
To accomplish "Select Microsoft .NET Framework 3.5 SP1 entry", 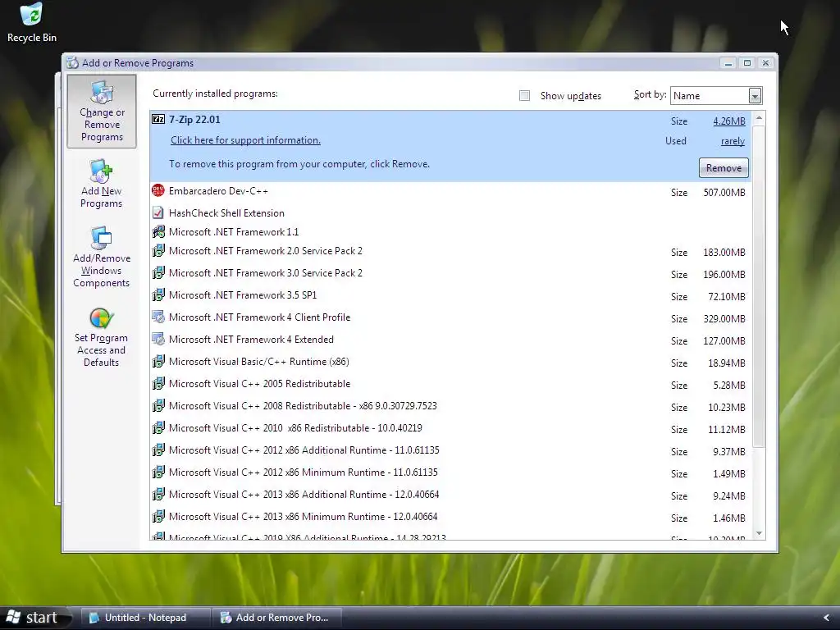I will [450, 295].
